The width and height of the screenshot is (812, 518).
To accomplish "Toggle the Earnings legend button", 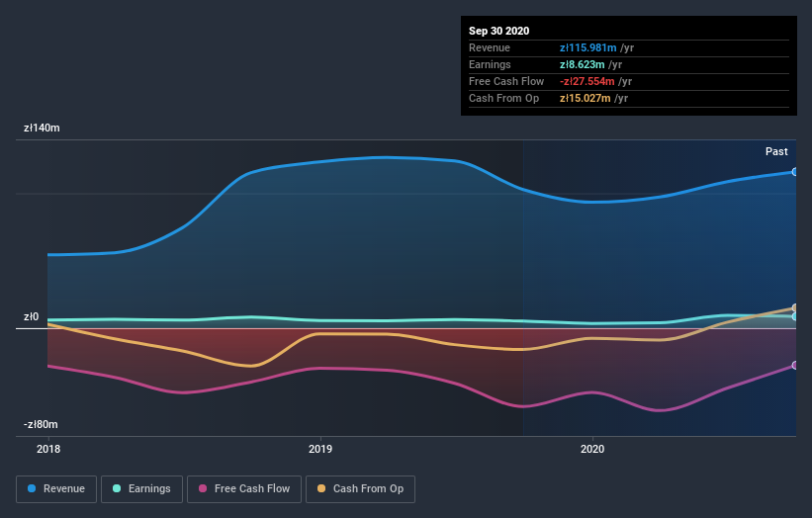I will pyautogui.click(x=141, y=489).
